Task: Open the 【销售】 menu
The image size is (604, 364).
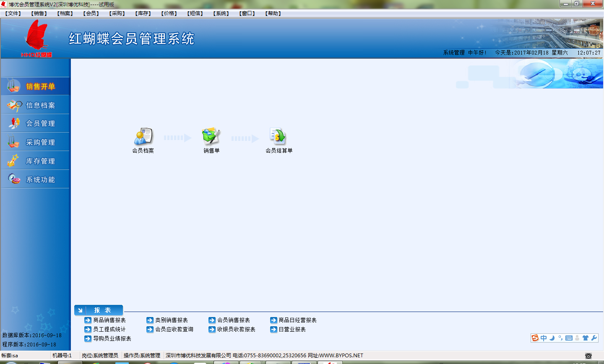Action: (x=39, y=13)
